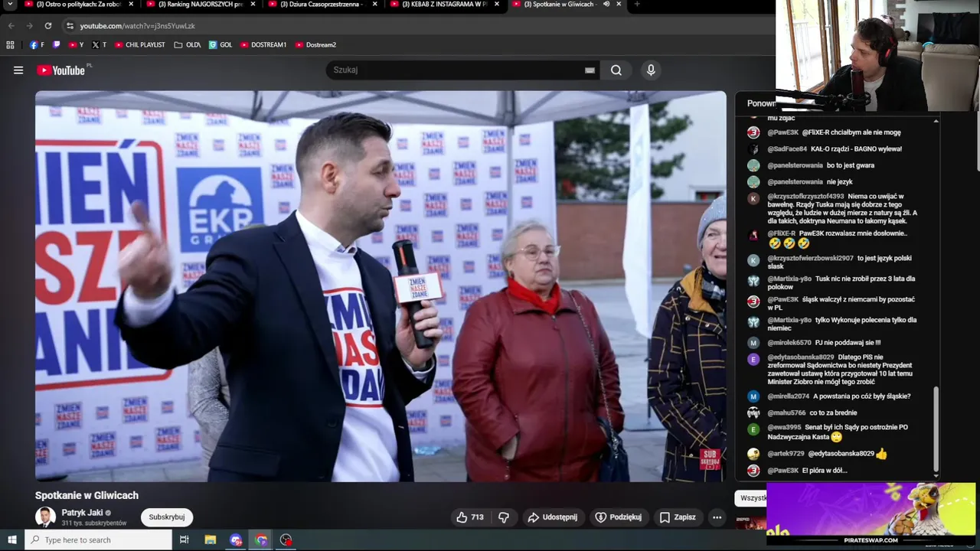
Task: Open Task View on the taskbar
Action: point(185,540)
